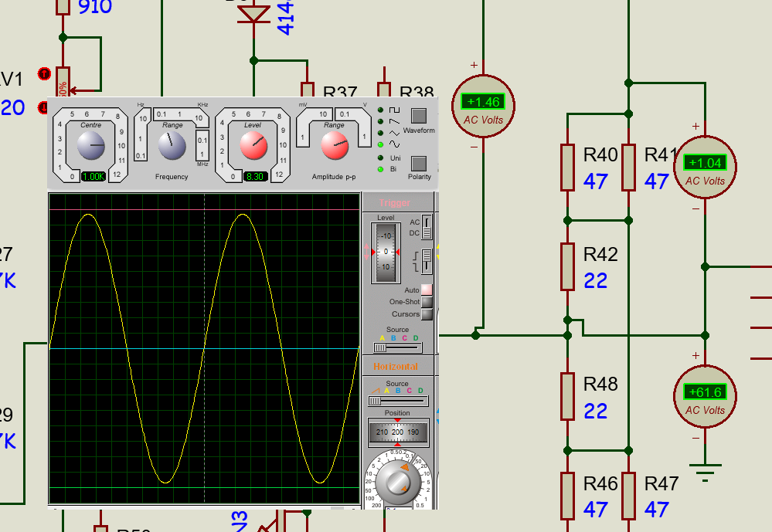Image resolution: width=772 pixels, height=532 pixels.
Task: Click the Waveform selector button
Action: tap(418, 117)
